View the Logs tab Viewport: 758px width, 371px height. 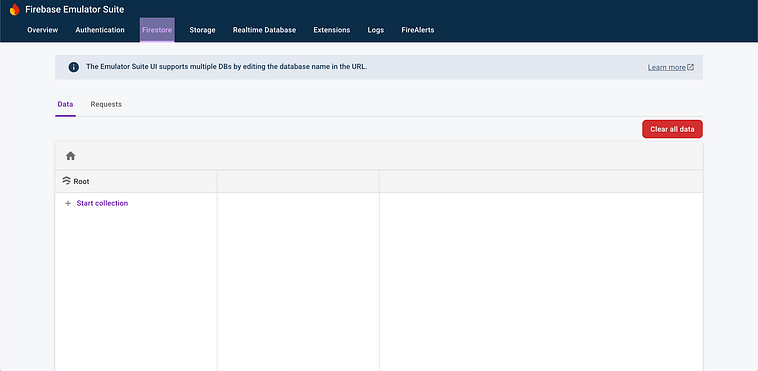pos(376,30)
